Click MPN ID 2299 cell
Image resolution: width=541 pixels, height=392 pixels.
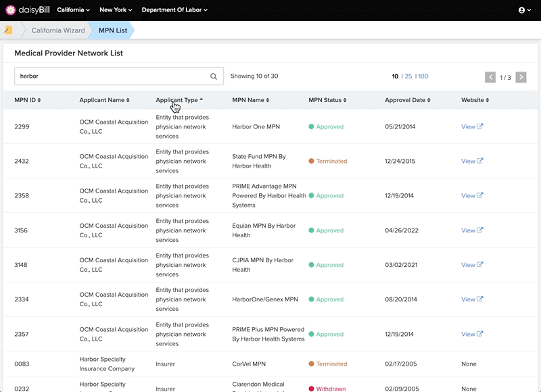[22, 126]
